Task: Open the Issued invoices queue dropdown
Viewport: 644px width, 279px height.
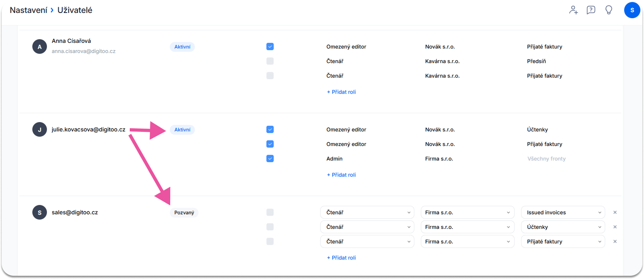Action: pyautogui.click(x=563, y=212)
